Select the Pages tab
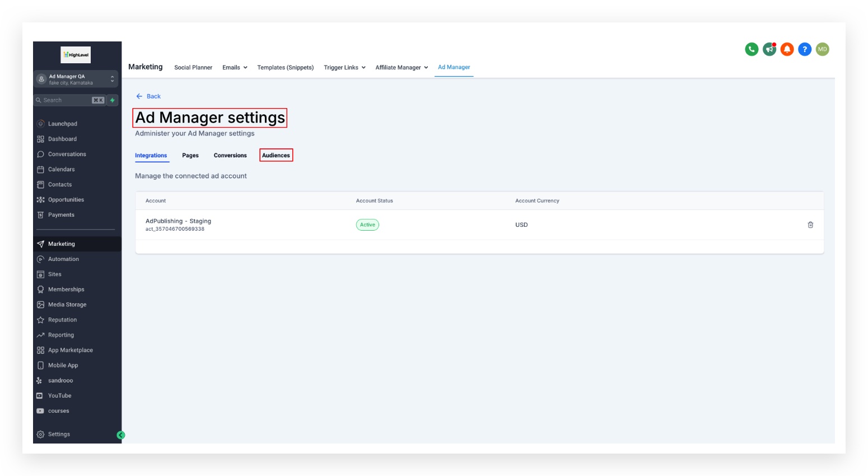 coord(190,155)
